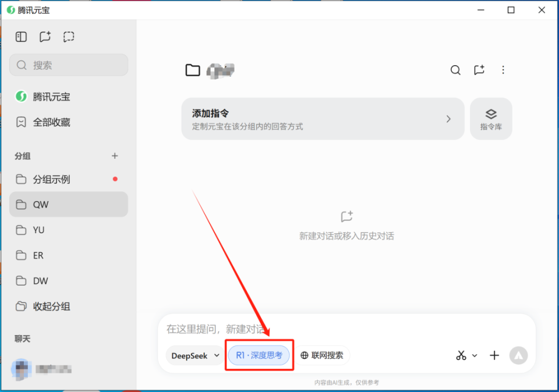
Task: Click the group folder icon in header
Action: pos(193,70)
